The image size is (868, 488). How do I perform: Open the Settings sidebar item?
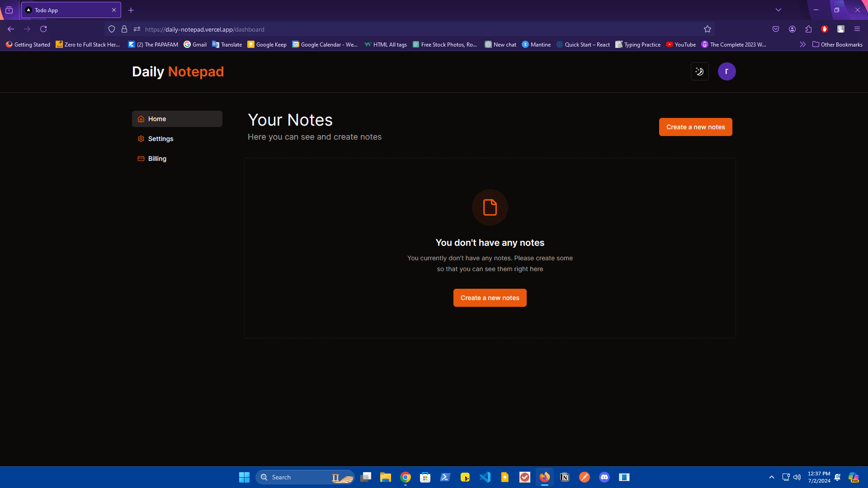pyautogui.click(x=160, y=139)
